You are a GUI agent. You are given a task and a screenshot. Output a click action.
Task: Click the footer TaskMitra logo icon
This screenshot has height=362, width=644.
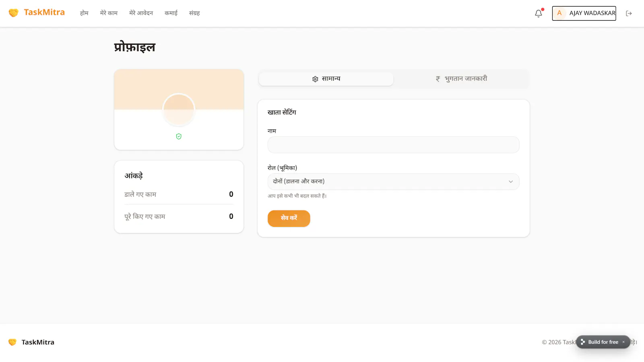point(12,342)
